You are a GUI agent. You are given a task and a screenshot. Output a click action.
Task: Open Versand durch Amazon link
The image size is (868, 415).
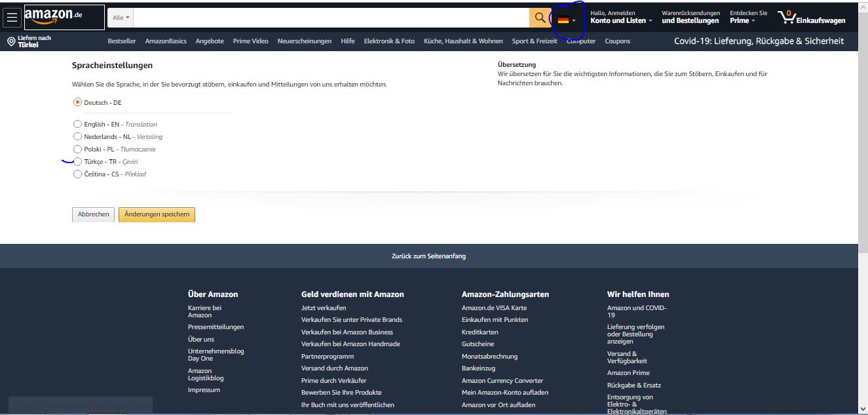335,368
